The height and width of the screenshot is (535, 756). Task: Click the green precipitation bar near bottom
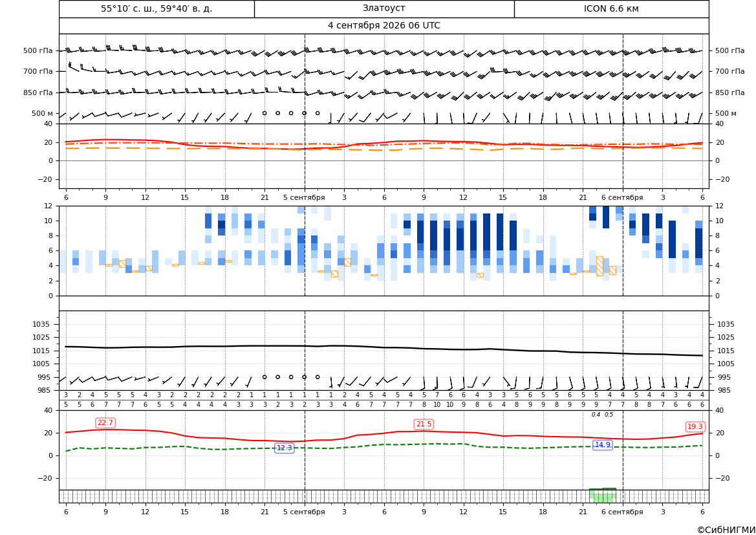603,496
